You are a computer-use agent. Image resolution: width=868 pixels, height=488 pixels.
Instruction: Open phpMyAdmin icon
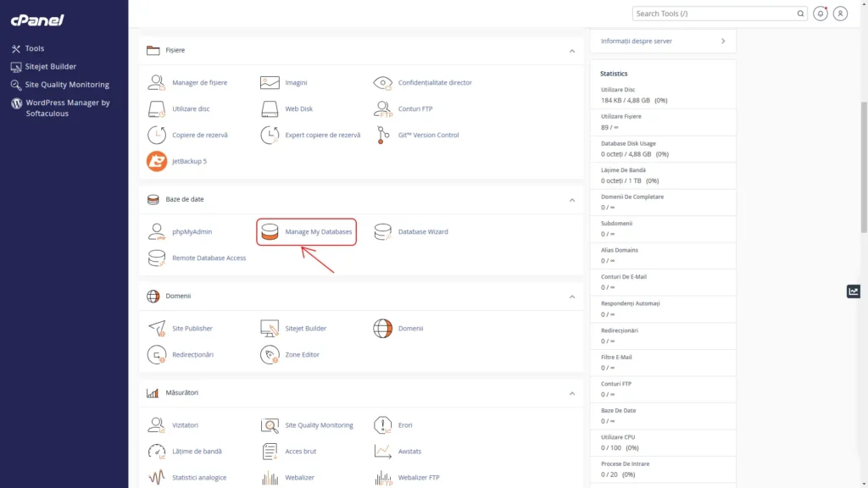tap(157, 232)
